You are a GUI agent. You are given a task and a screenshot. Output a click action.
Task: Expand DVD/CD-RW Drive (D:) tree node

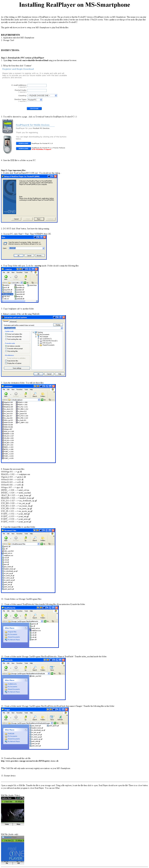pos(38,341)
